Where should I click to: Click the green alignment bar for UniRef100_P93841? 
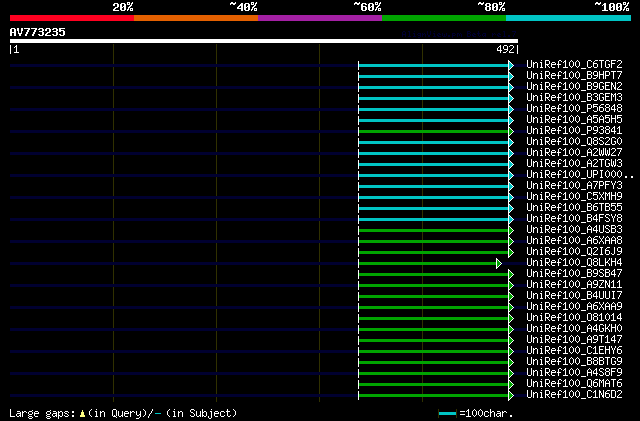(433, 131)
